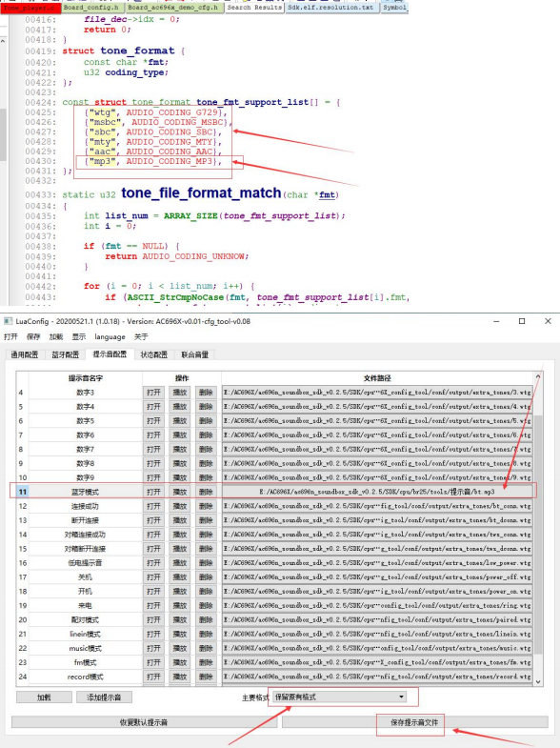
Task: Switch to the 状态配置 tab
Action: point(154,354)
